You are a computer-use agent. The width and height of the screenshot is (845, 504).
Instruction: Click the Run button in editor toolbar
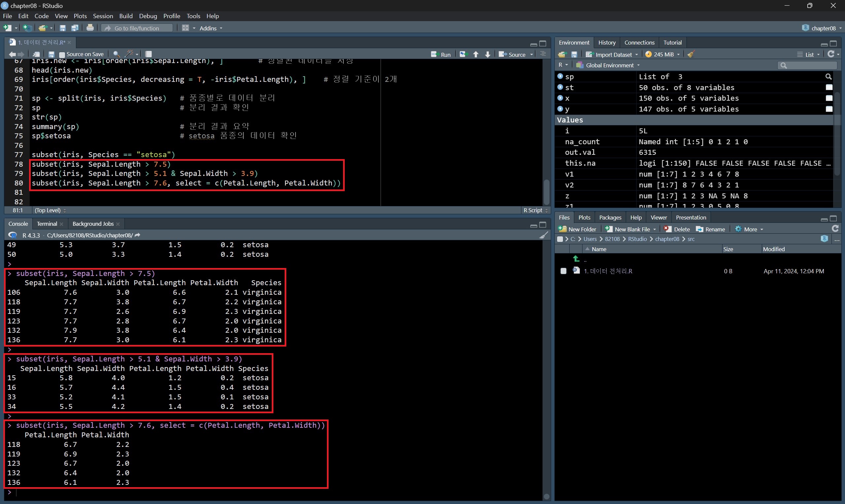click(441, 54)
